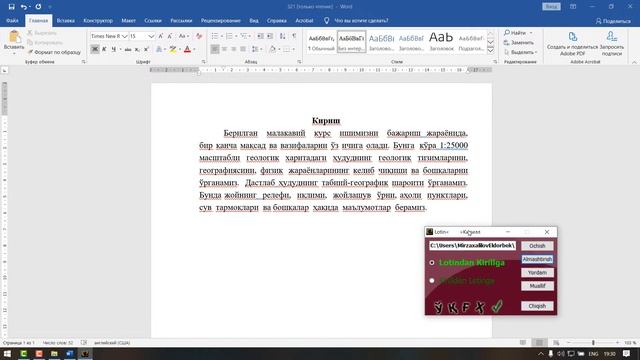
Task: Expand the styles gallery with the More arrow
Action: click(491, 50)
